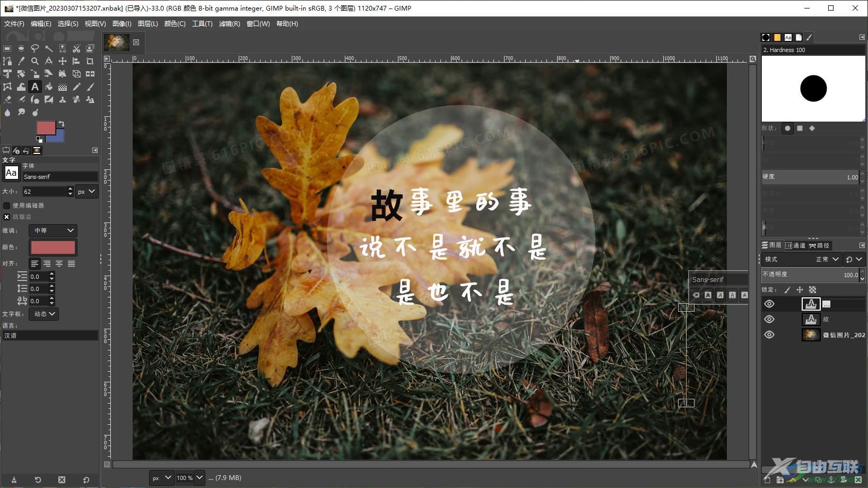The image size is (868, 488).
Task: Toggle lock position and size icon
Action: click(800, 289)
